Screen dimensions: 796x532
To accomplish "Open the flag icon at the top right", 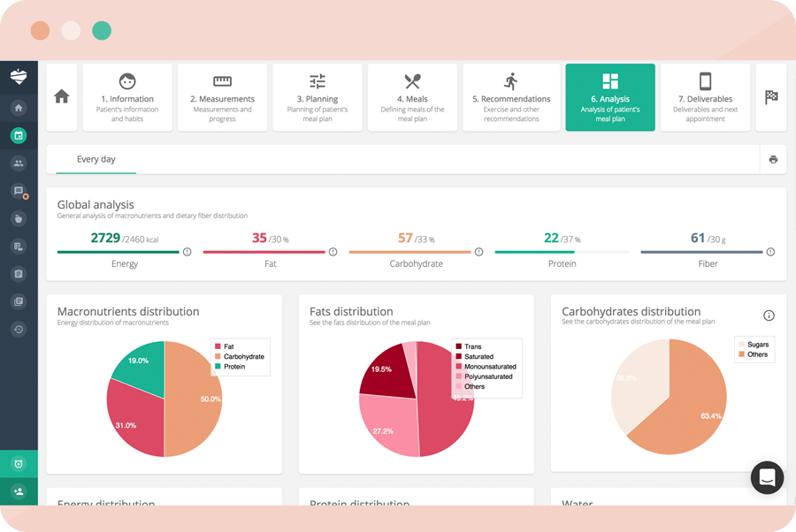I will [770, 97].
